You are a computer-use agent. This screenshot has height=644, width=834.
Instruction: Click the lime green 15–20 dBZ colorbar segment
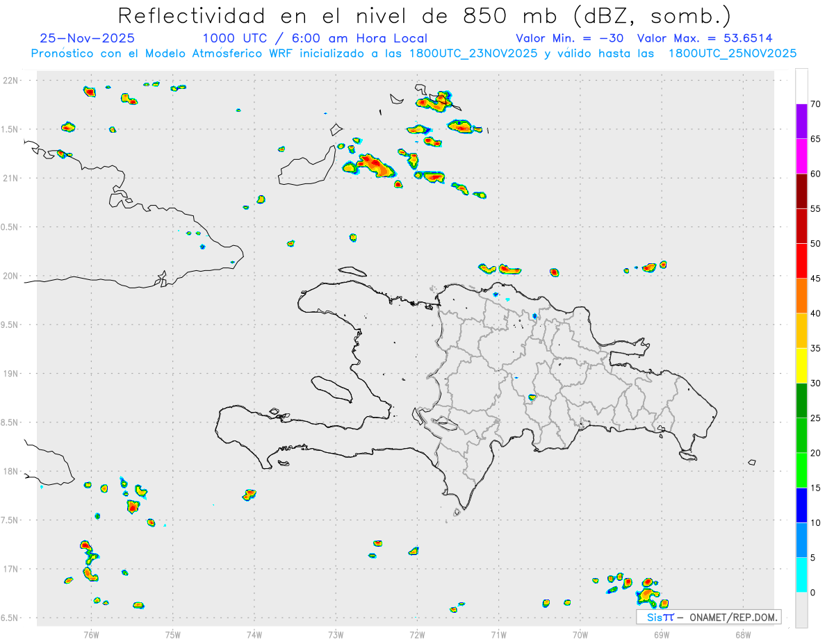click(x=801, y=470)
